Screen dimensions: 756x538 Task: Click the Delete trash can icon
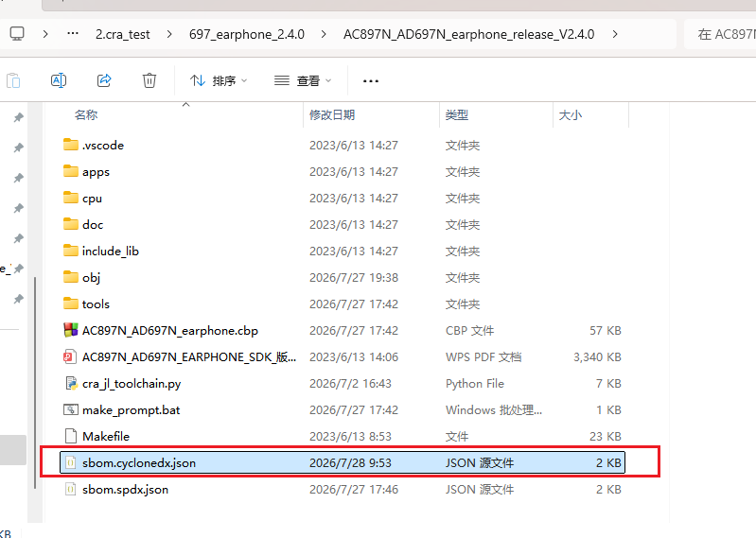pos(149,80)
